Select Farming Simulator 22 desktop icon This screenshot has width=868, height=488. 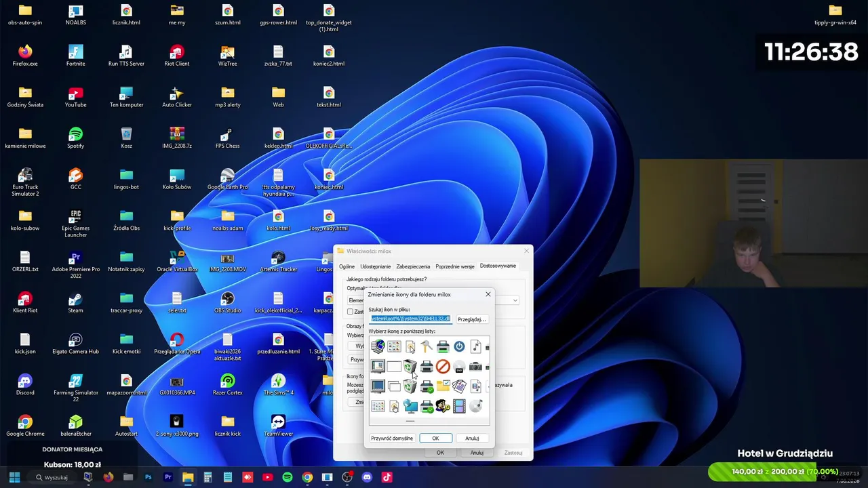coord(75,388)
